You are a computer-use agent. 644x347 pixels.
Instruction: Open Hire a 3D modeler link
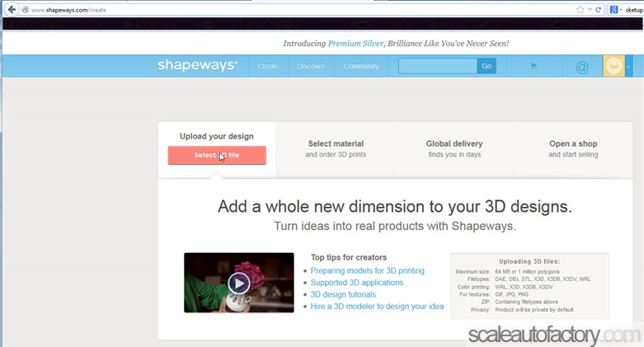click(x=377, y=307)
